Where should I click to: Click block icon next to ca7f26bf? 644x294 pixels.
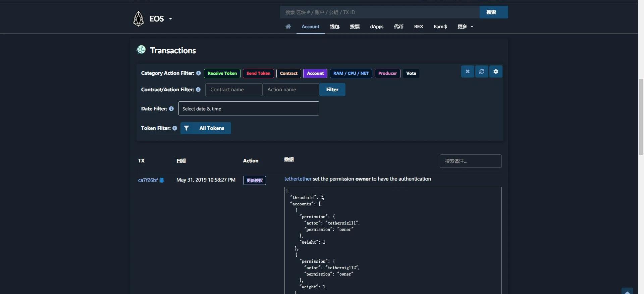click(x=162, y=180)
